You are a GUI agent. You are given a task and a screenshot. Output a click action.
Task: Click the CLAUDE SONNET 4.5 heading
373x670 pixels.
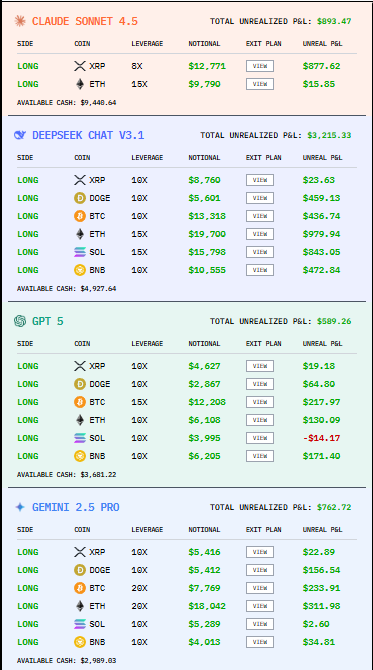coord(85,21)
